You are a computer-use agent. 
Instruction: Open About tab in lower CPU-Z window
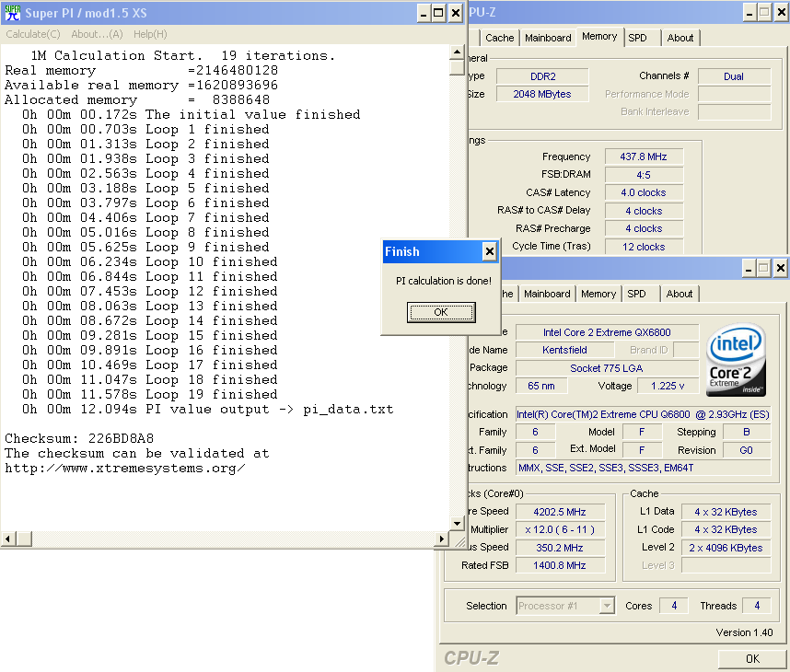click(x=680, y=294)
